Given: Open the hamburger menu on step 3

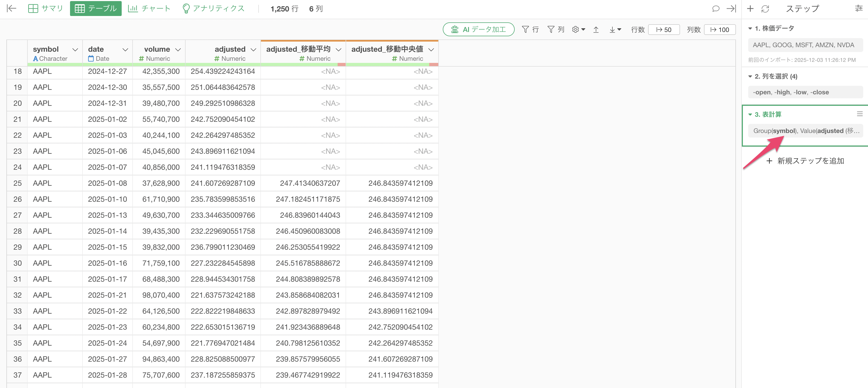Looking at the screenshot, I should pos(859,114).
